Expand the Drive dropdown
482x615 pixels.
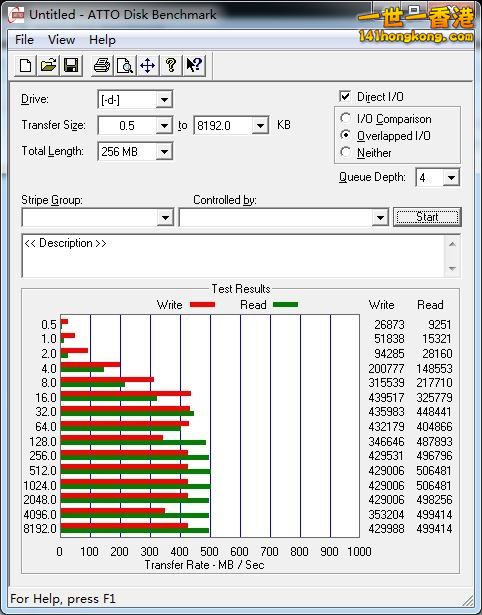[164, 100]
